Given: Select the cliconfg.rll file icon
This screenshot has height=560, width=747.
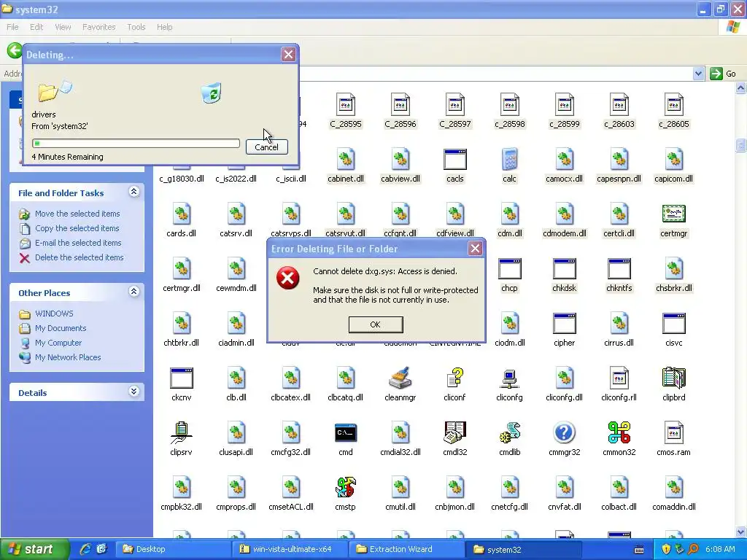Looking at the screenshot, I should pyautogui.click(x=619, y=378).
